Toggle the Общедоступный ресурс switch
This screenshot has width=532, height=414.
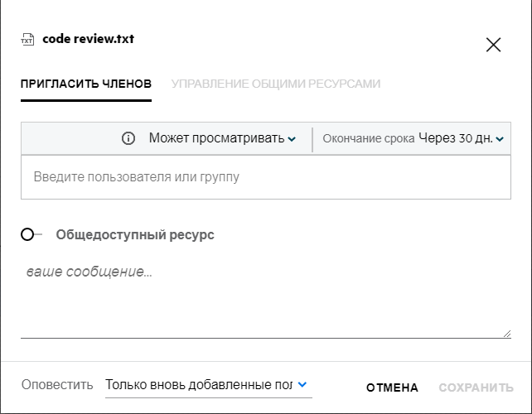click(x=31, y=235)
